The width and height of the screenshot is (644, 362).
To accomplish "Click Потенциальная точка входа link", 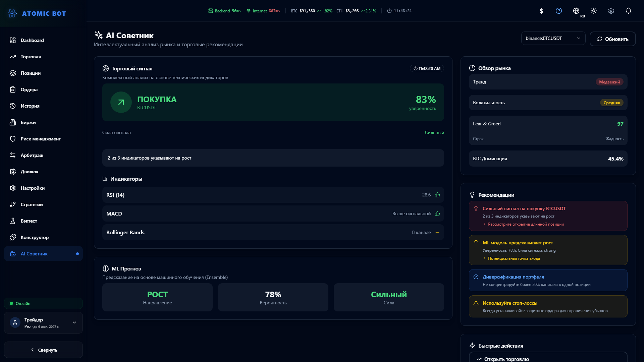I will [x=514, y=258].
